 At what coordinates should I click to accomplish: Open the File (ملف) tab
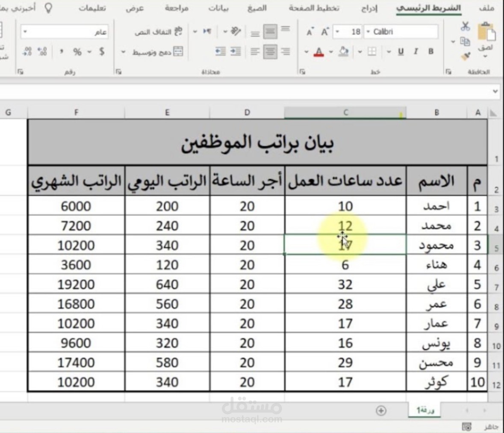coord(486,8)
